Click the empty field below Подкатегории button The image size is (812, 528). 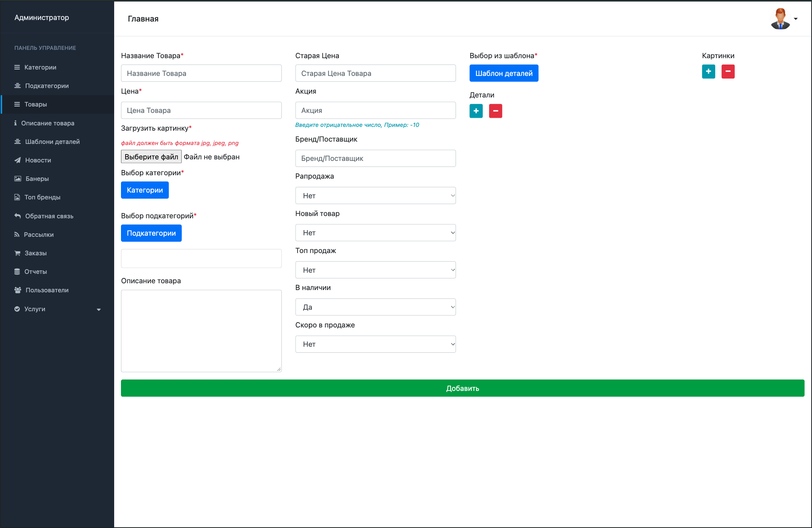pos(201,258)
